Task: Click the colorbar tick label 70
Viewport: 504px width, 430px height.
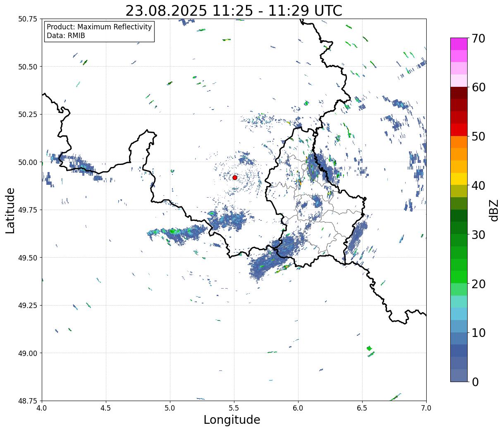Action: 478,38
